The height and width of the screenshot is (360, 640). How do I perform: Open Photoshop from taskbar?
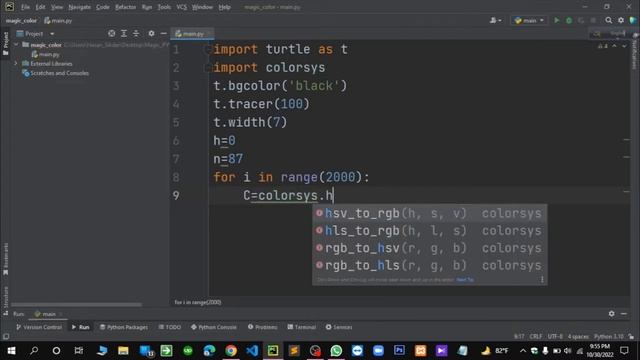399,351
